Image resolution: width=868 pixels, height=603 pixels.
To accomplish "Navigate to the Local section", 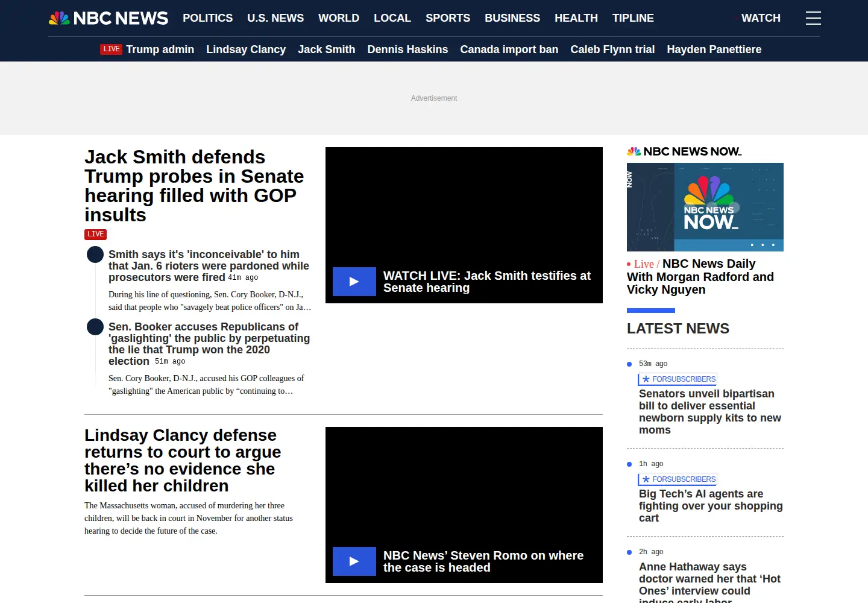I will 392,18.
